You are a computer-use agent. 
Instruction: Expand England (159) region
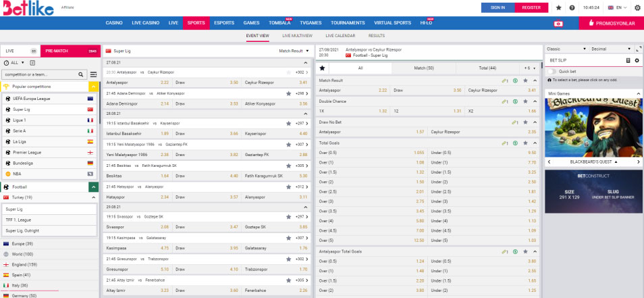49,265
